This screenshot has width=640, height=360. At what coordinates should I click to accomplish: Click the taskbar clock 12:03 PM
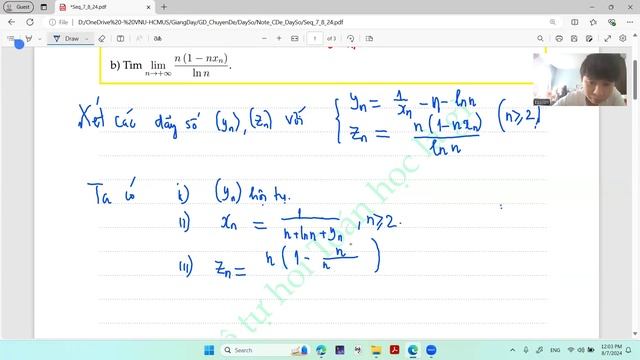click(x=611, y=350)
